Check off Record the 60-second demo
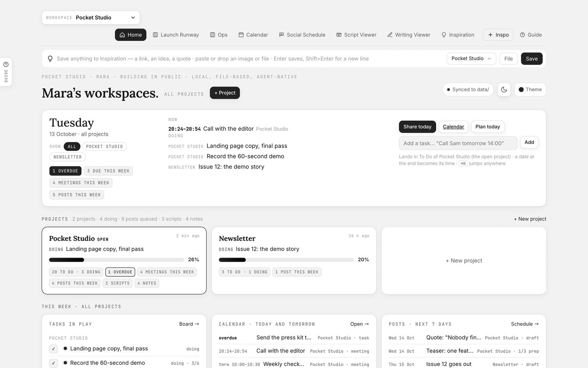Image resolution: width=588 pixels, height=368 pixels. (x=53, y=363)
